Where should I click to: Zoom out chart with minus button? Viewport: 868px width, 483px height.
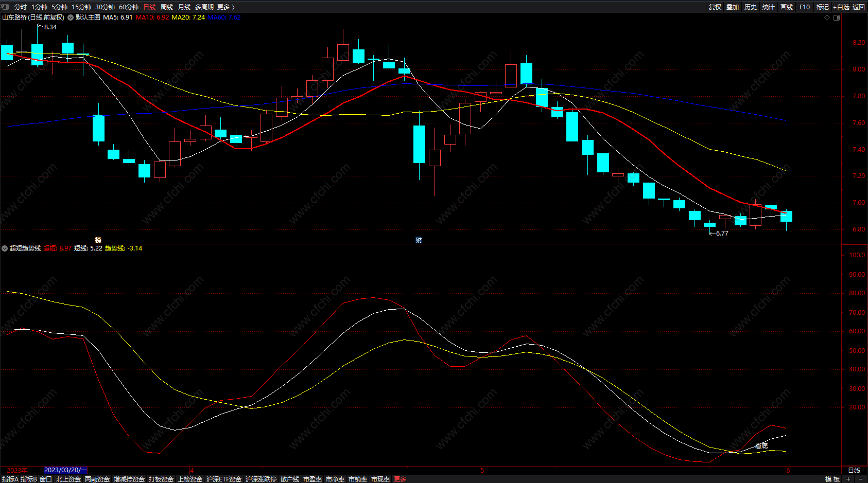(860, 479)
